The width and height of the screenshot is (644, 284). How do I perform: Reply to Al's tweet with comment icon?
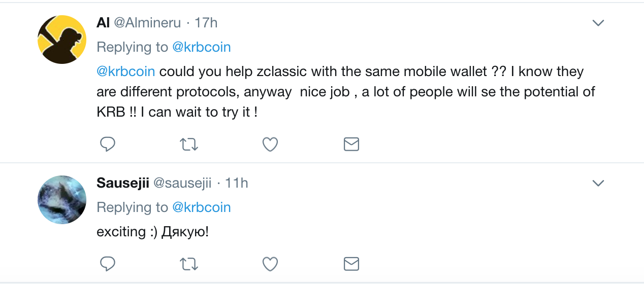[107, 145]
